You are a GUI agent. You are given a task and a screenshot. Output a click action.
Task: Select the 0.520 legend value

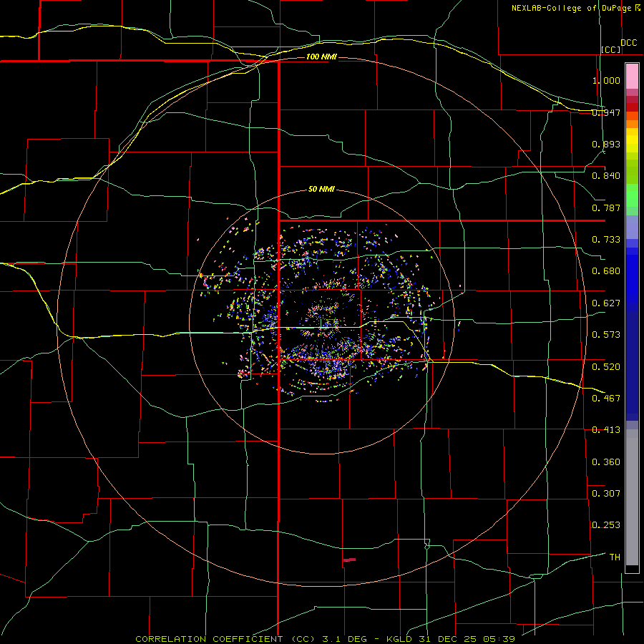pos(606,366)
